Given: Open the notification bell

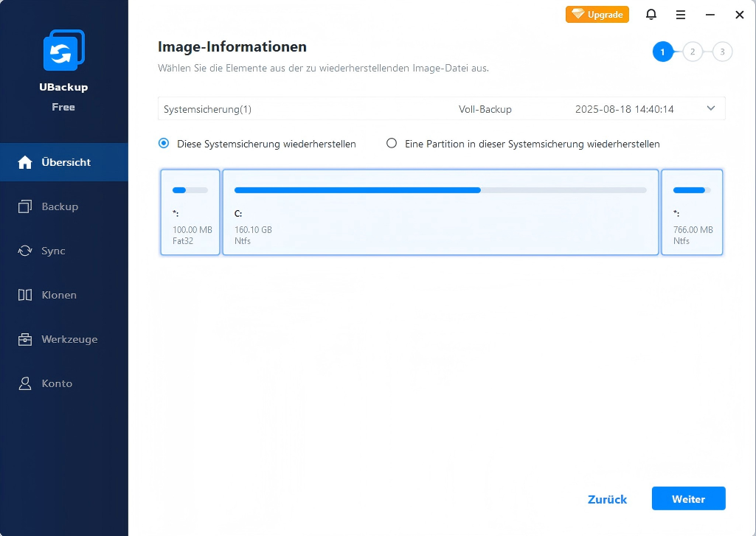Looking at the screenshot, I should click(x=651, y=14).
